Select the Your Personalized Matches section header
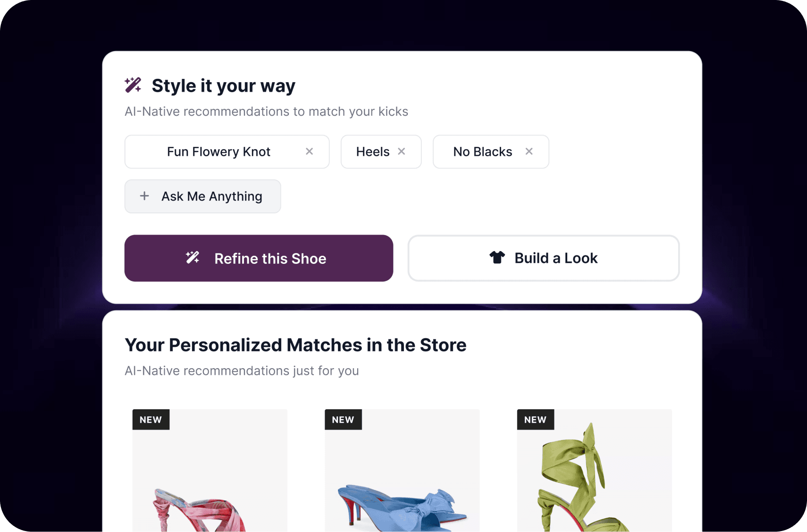 [x=295, y=345]
